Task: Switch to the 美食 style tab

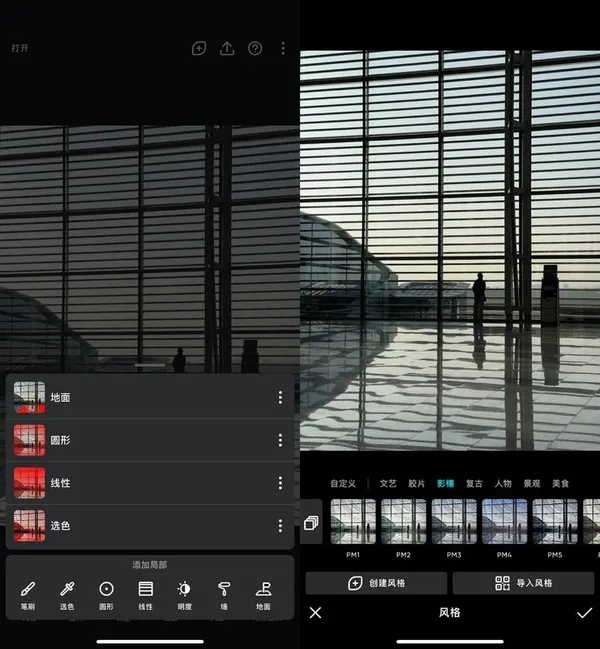Action: pos(560,483)
